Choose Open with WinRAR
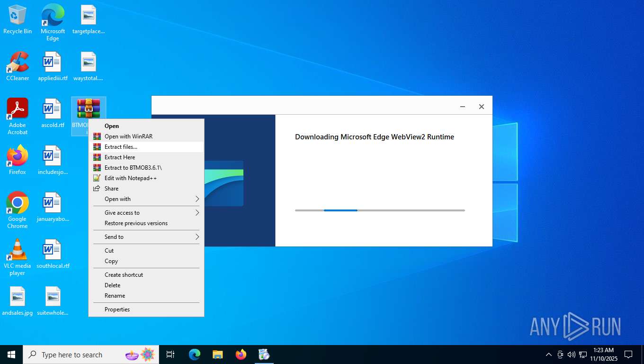 coord(146,136)
